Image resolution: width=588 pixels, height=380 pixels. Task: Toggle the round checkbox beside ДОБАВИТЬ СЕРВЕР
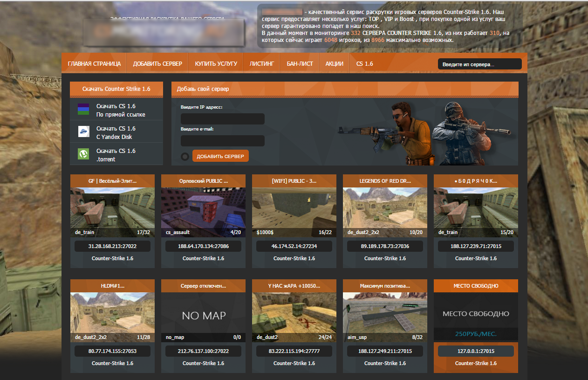(185, 157)
